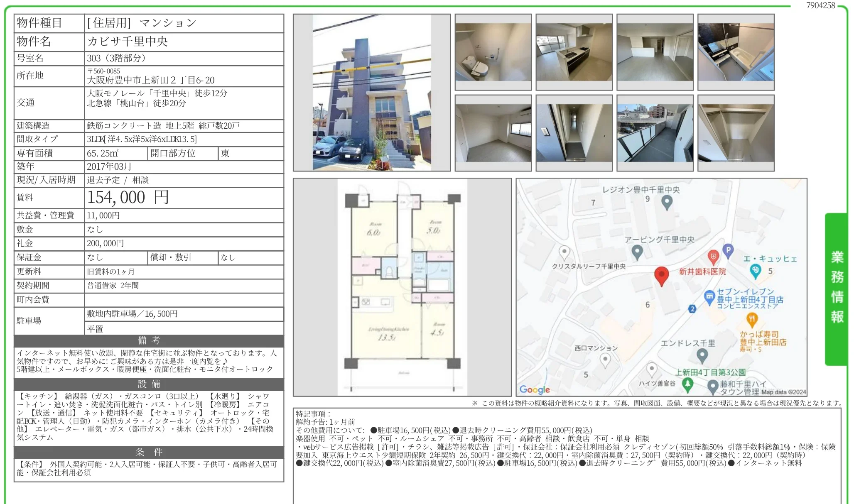Click the green 業務情報 side tab

(837, 288)
